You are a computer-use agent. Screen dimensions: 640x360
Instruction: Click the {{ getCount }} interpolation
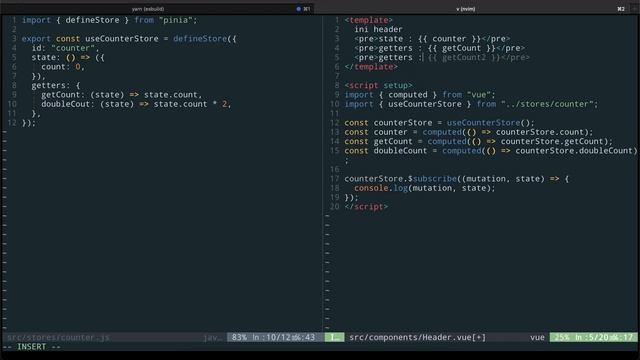[x=461, y=48]
